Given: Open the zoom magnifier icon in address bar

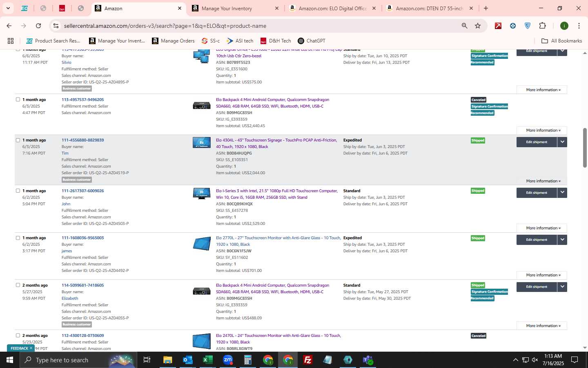Looking at the screenshot, I should coord(464,26).
